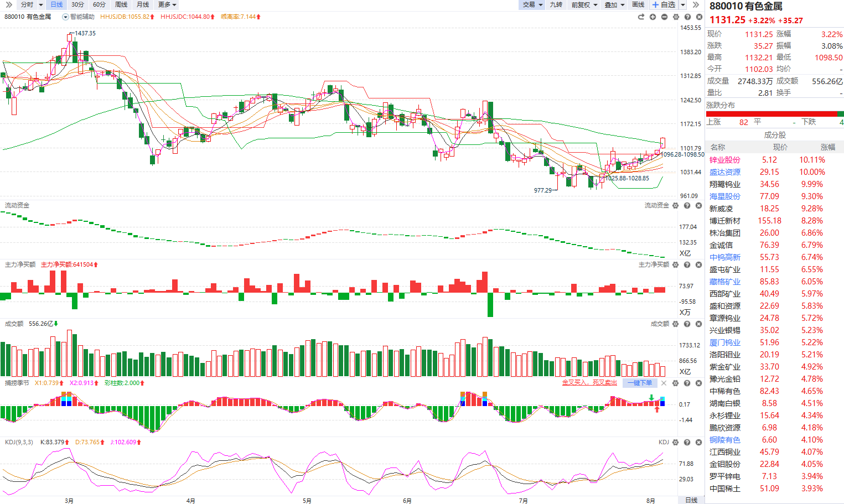Sort constituents by 现价 column header
This screenshot has width=844, height=504.
pyautogui.click(x=780, y=147)
